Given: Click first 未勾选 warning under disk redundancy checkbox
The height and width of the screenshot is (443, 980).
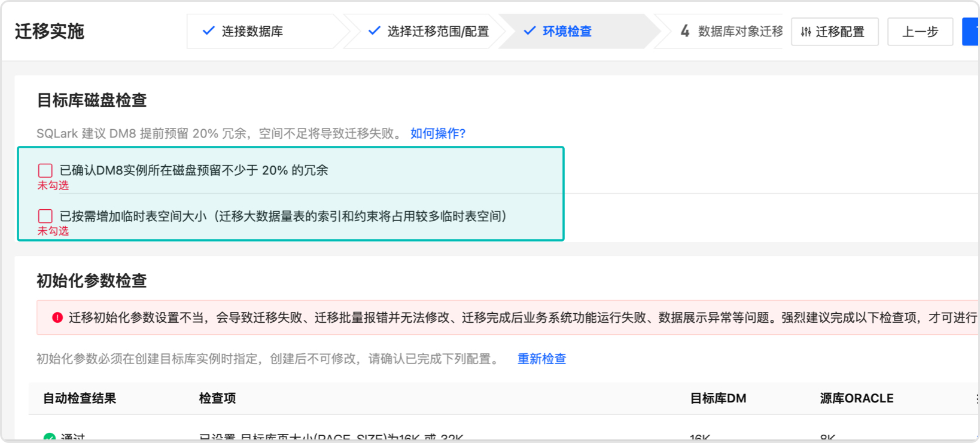Looking at the screenshot, I should pyautogui.click(x=53, y=185).
